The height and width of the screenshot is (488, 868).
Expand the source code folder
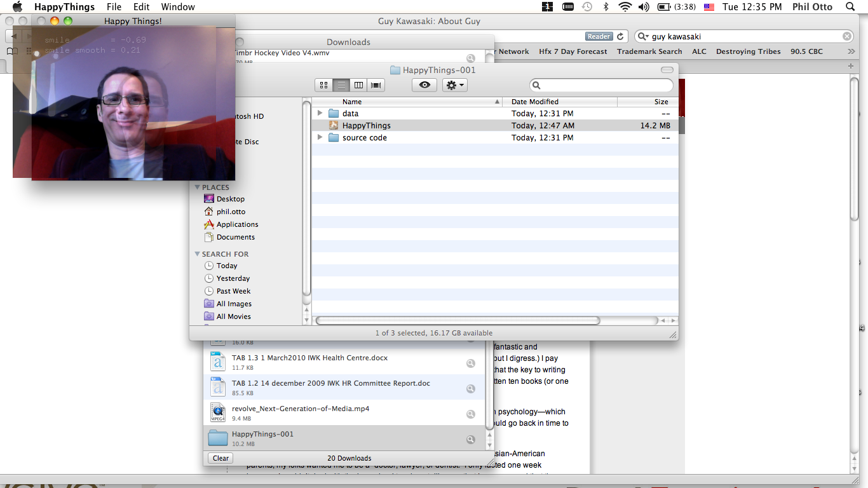tap(320, 137)
